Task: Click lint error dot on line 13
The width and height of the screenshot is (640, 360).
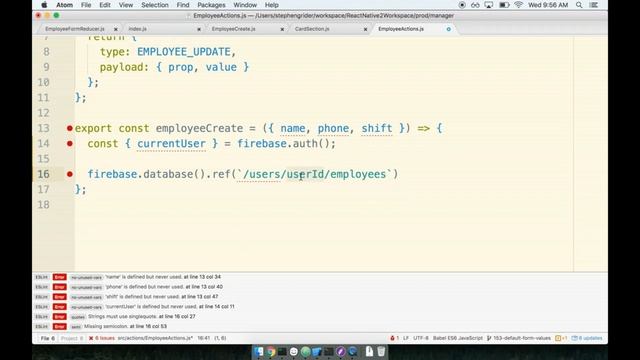Action: click(70, 128)
